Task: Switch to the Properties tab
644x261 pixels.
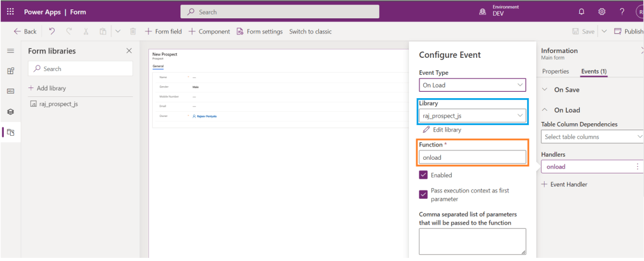Action: [x=555, y=72]
